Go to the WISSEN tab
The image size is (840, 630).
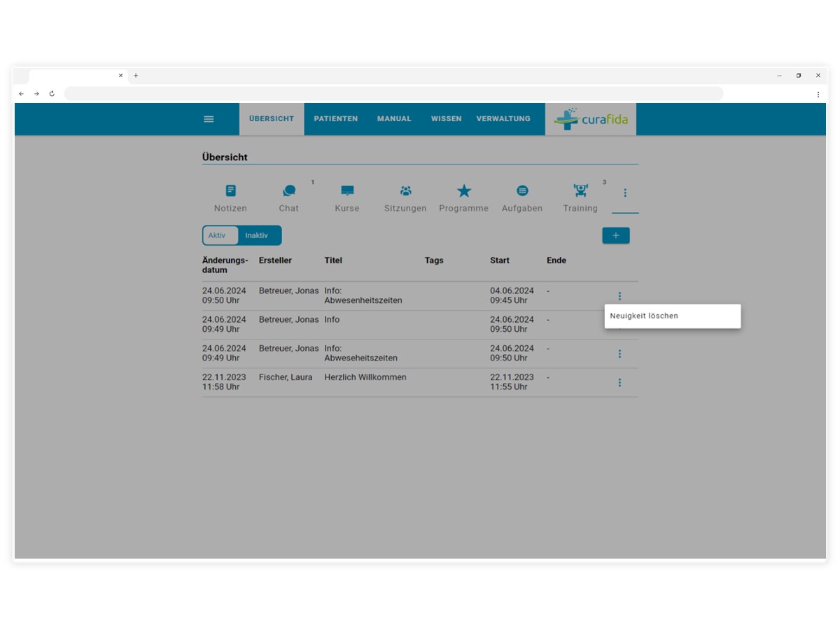(446, 119)
